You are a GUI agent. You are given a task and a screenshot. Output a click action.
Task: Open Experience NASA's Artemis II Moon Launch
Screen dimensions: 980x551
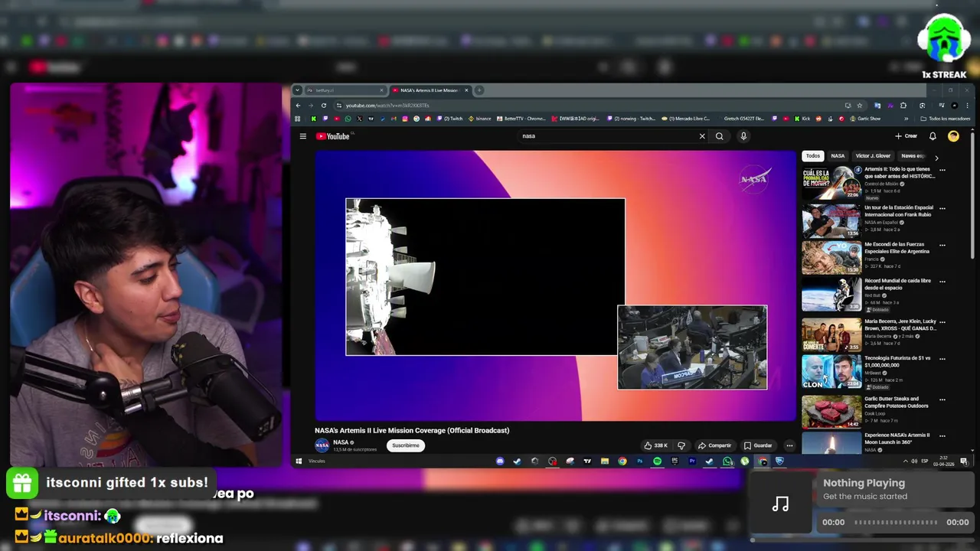coord(897,439)
